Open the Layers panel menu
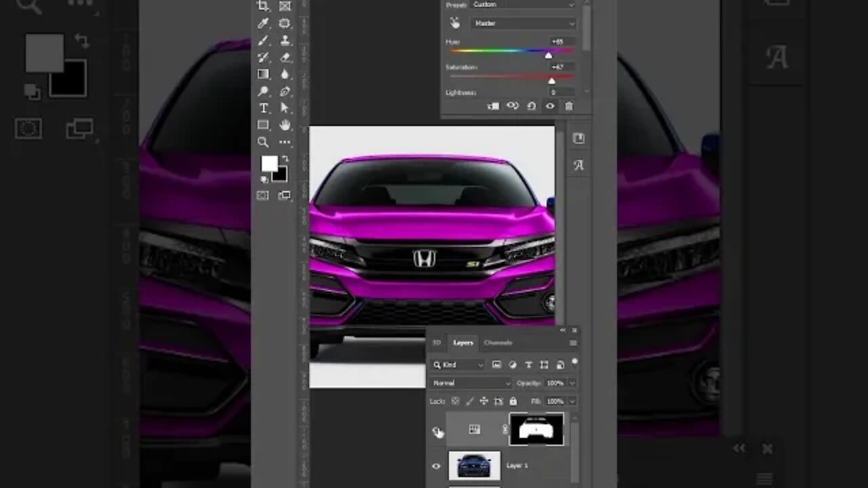This screenshot has height=488, width=868. 573,344
